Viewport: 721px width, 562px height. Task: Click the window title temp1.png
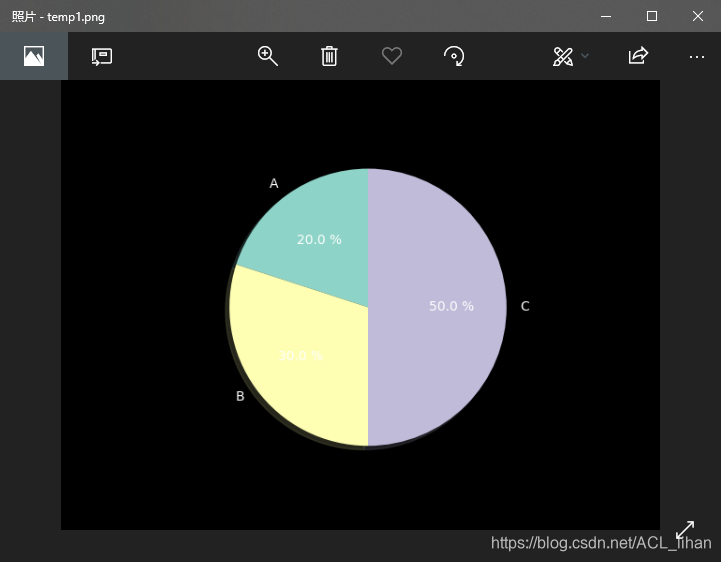[x=76, y=17]
